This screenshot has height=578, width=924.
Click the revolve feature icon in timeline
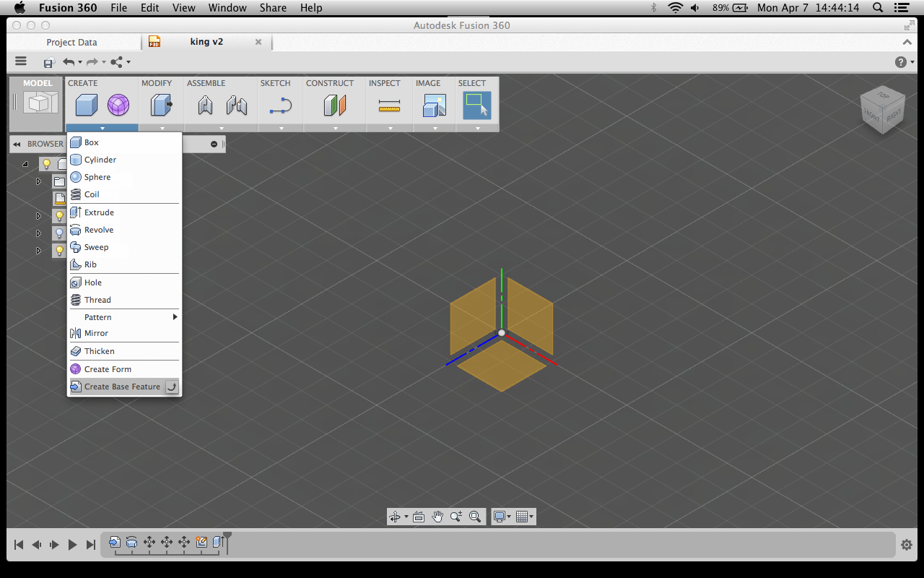click(132, 542)
